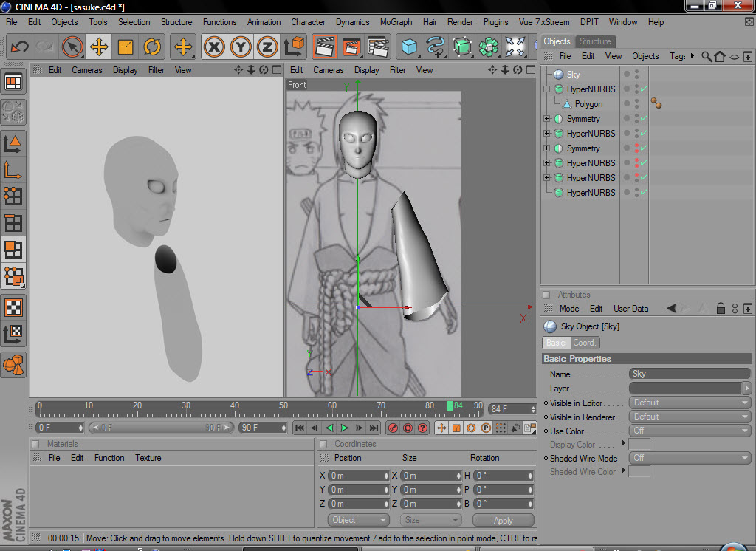The height and width of the screenshot is (551, 756).
Task: Open the spline objects icon
Action: click(436, 47)
